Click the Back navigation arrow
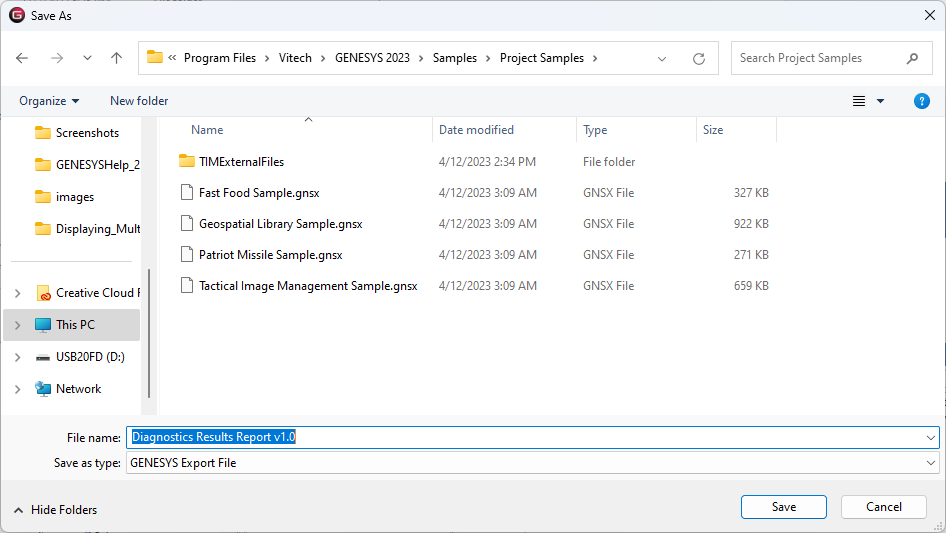Image resolution: width=946 pixels, height=533 pixels. point(22,58)
